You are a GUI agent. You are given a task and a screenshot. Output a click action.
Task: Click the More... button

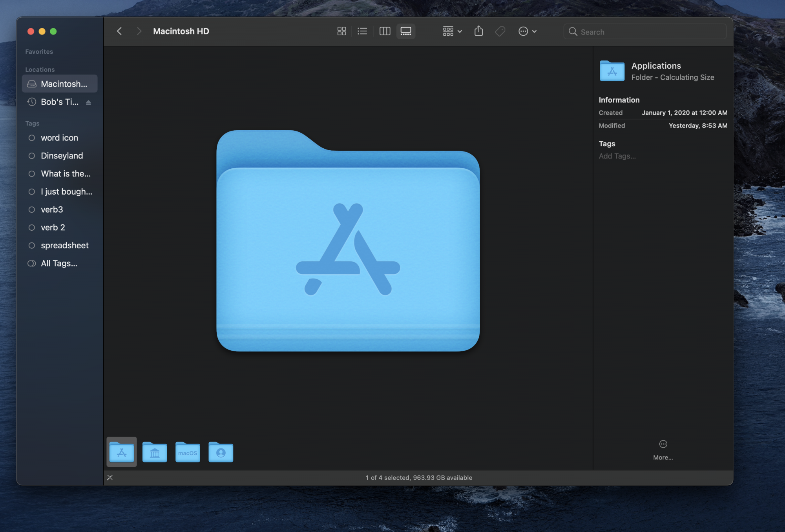[663, 450]
